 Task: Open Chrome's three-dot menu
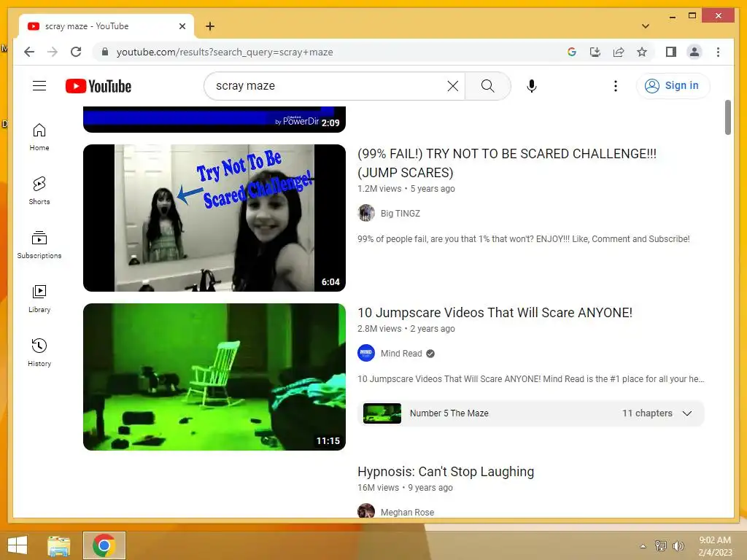718,52
